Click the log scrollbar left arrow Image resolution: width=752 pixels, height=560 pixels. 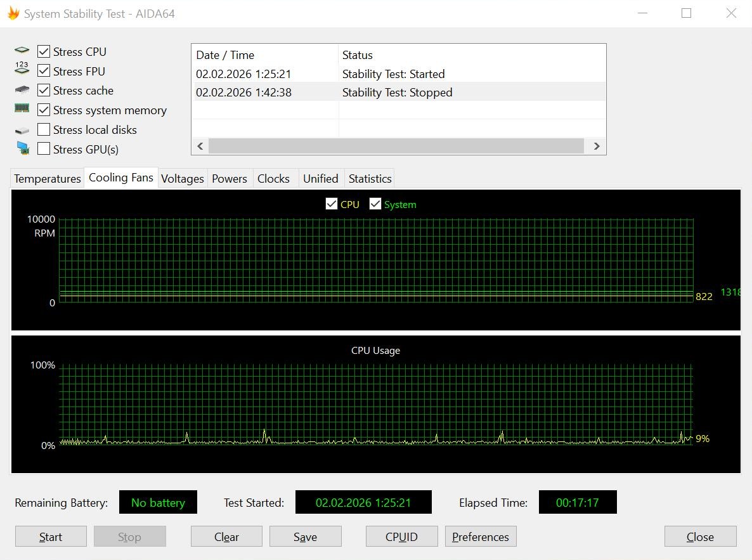[200, 147]
